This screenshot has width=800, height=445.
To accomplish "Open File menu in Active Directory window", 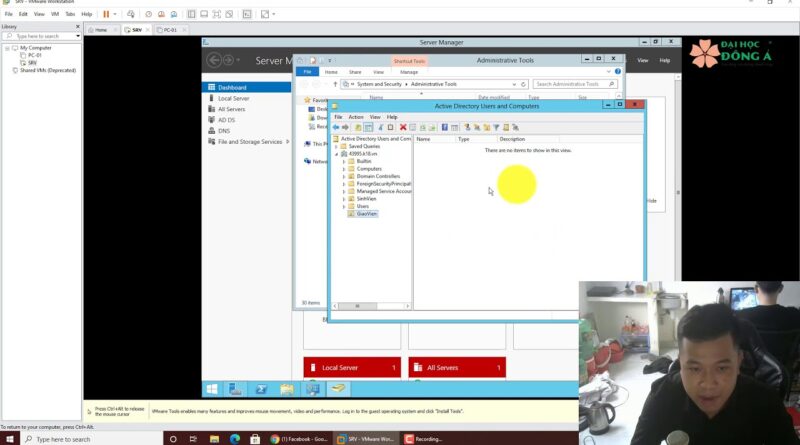I will [x=338, y=117].
